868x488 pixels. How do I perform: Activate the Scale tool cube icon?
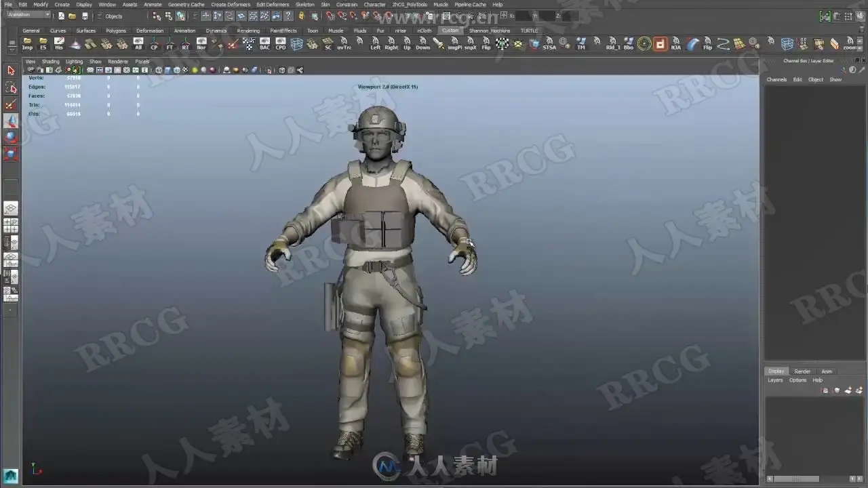pos(11,155)
